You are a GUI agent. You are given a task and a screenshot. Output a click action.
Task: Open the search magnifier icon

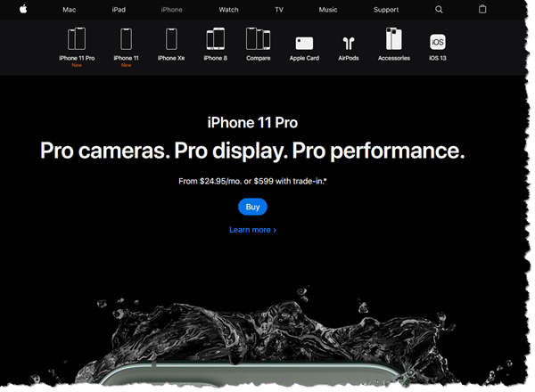439,9
